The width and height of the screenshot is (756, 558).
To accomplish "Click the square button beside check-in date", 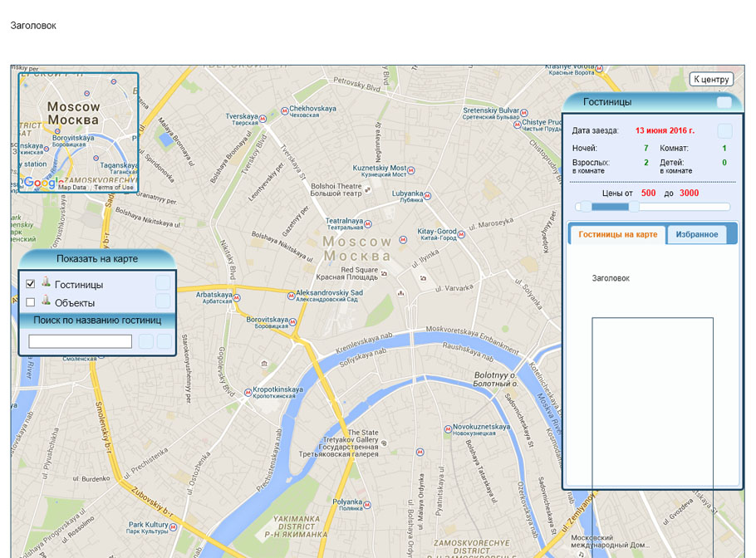I will pyautogui.click(x=724, y=131).
